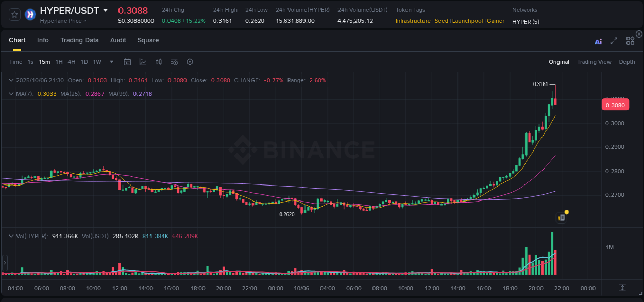Launch the Binance AI assistant icon
The height and width of the screenshot is (302, 644).
pos(598,41)
